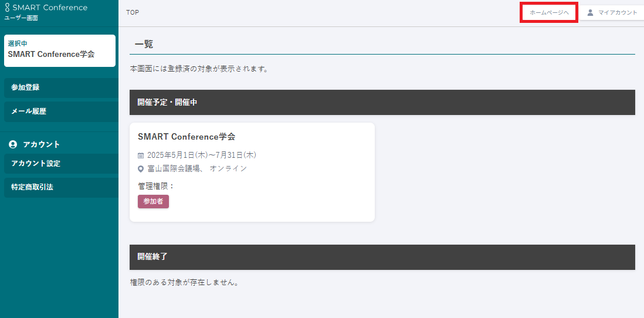644x318 pixels.
Task: Go to メール履歴 in the sidebar
Action: 61,111
